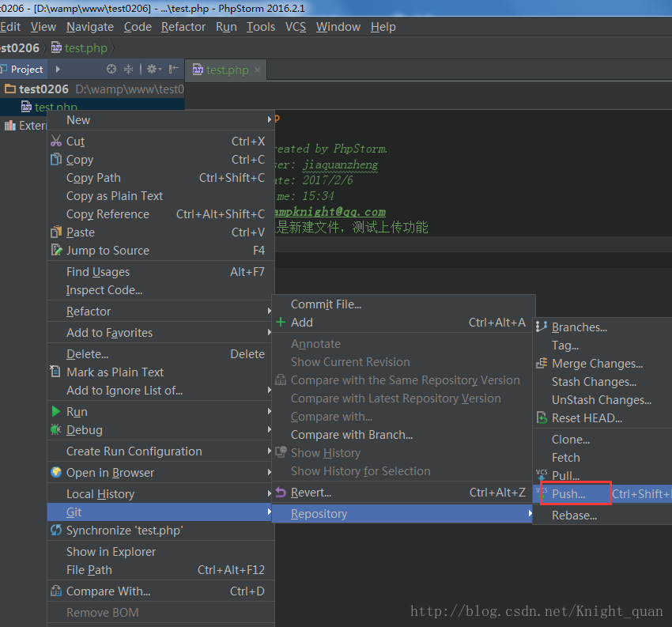
Task: Close the test.php editor tab
Action: click(257, 70)
